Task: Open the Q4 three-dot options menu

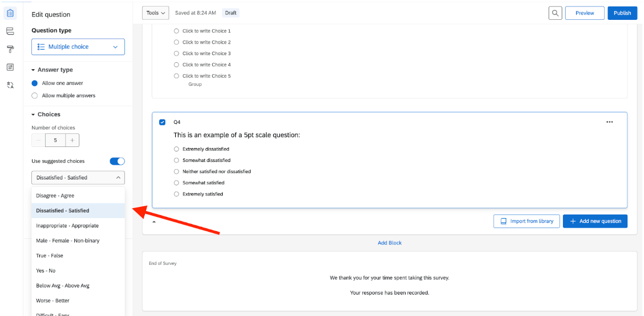Action: point(609,122)
